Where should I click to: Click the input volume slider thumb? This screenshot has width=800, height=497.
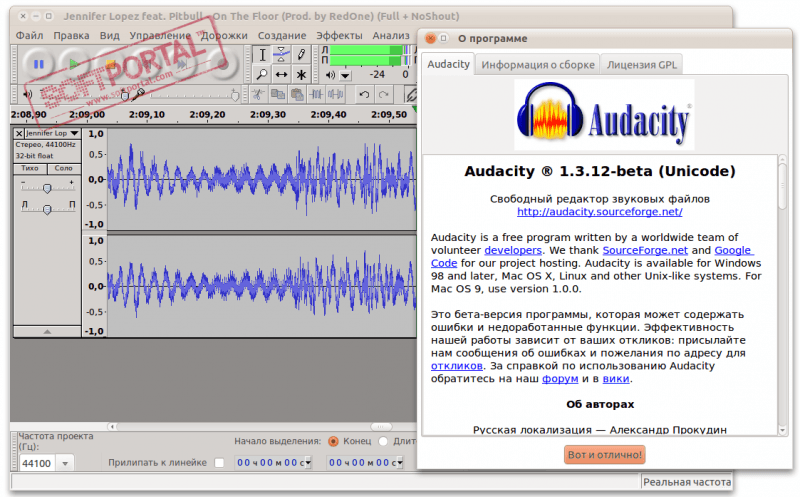click(235, 95)
